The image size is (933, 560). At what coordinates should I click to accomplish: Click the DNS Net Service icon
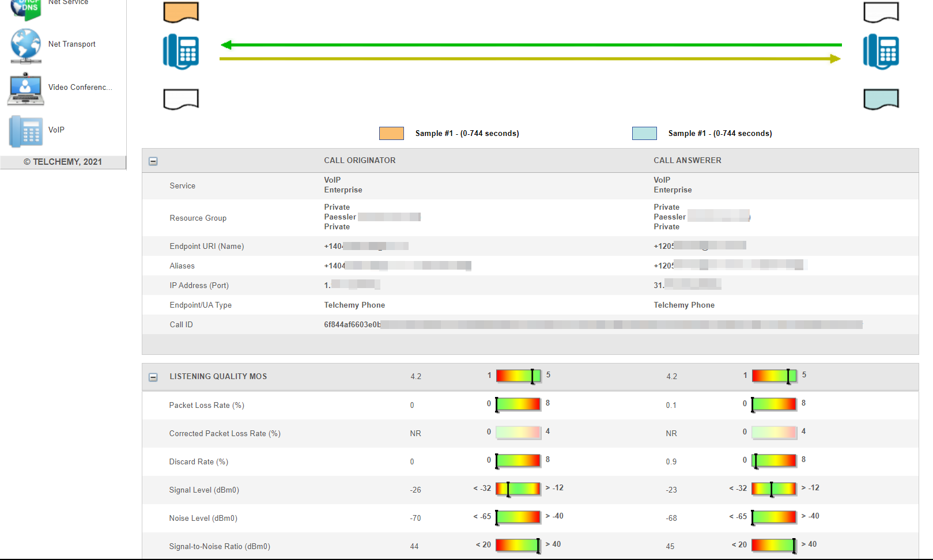pyautogui.click(x=25, y=8)
